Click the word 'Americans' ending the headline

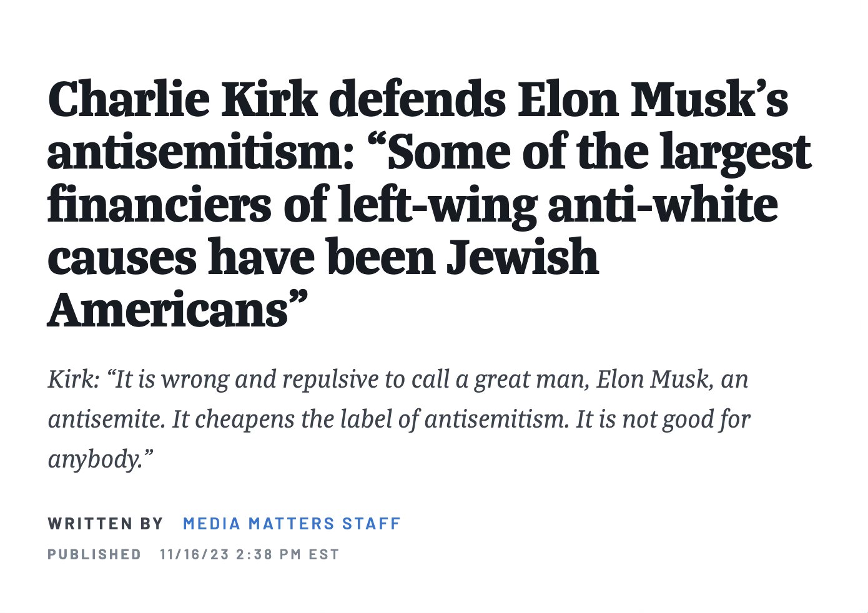[168, 310]
